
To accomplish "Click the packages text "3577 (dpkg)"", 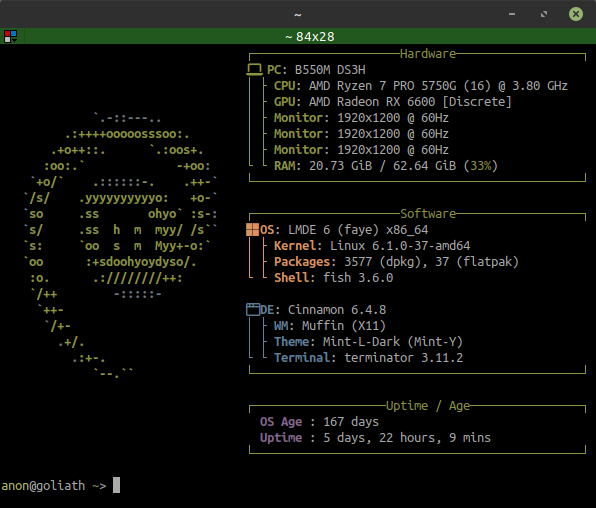I will coord(382,262).
